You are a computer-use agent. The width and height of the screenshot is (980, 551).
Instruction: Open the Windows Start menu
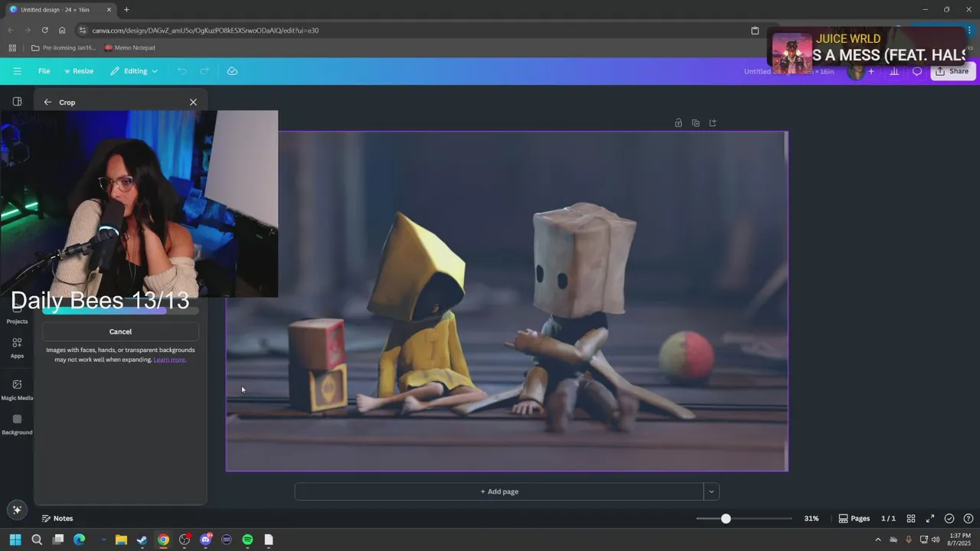[x=15, y=540]
